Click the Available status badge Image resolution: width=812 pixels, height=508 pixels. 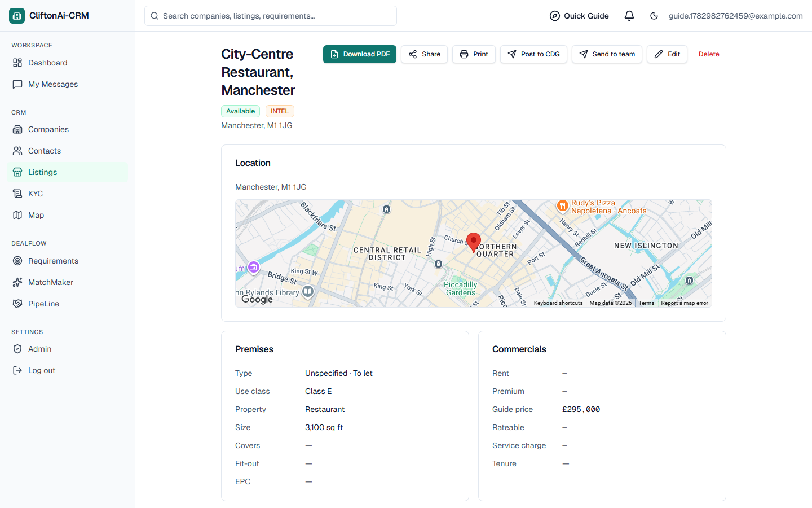240,111
